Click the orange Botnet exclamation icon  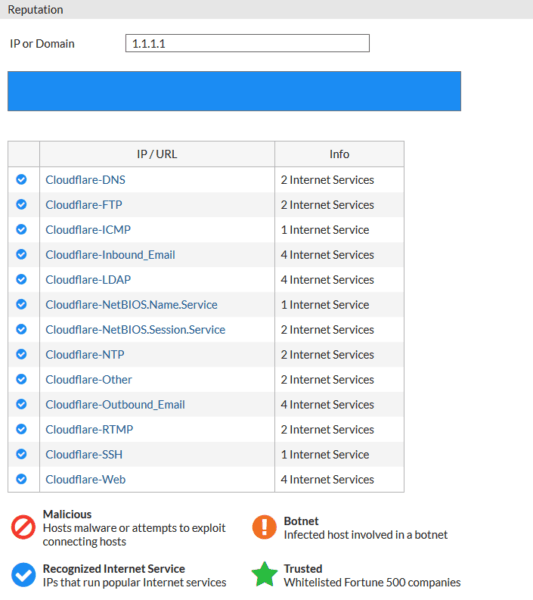tap(264, 527)
